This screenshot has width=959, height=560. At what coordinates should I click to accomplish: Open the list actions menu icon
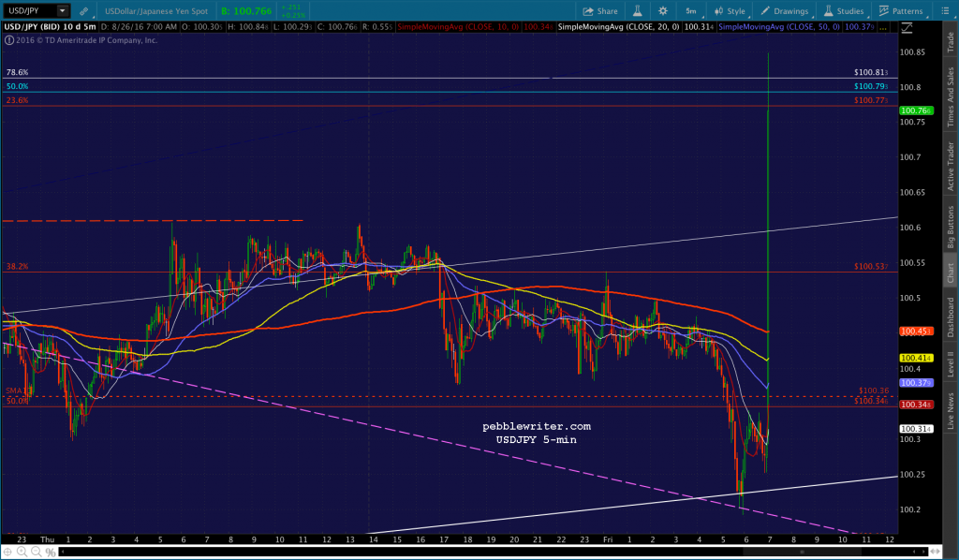[944, 11]
